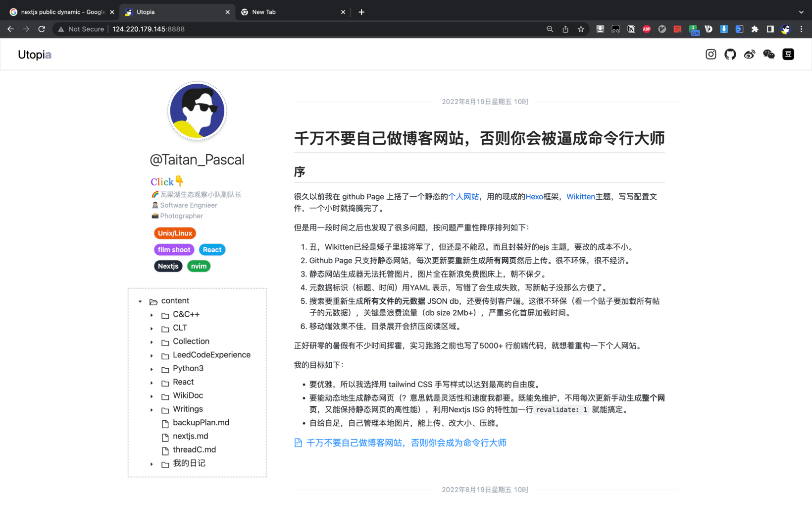This screenshot has width=812, height=508.
Task: Open the Weibo icon in header
Action: point(749,55)
